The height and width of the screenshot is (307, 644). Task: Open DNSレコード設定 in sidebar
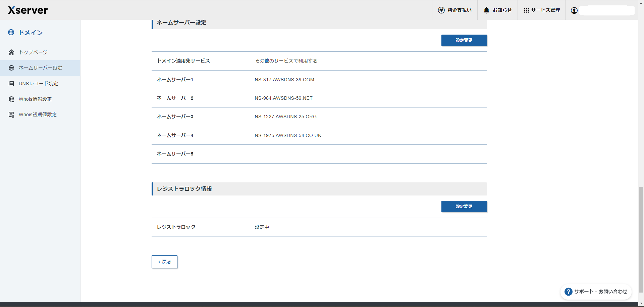click(40, 84)
